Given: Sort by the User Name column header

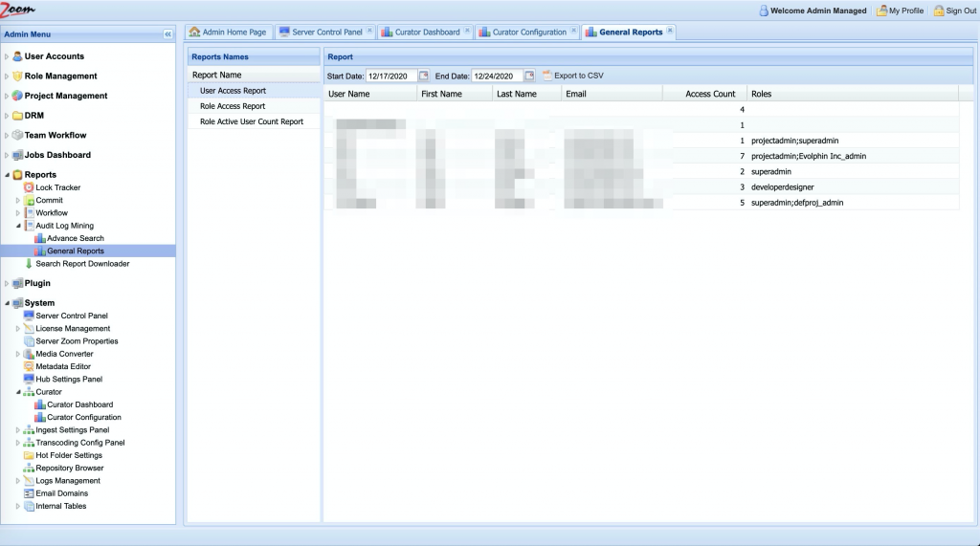Looking at the screenshot, I should point(370,94).
